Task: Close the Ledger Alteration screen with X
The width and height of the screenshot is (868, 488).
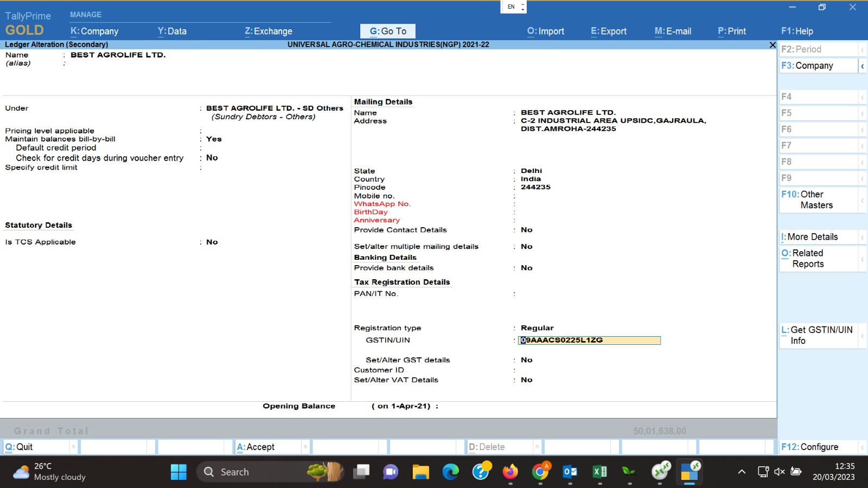Action: tap(773, 45)
